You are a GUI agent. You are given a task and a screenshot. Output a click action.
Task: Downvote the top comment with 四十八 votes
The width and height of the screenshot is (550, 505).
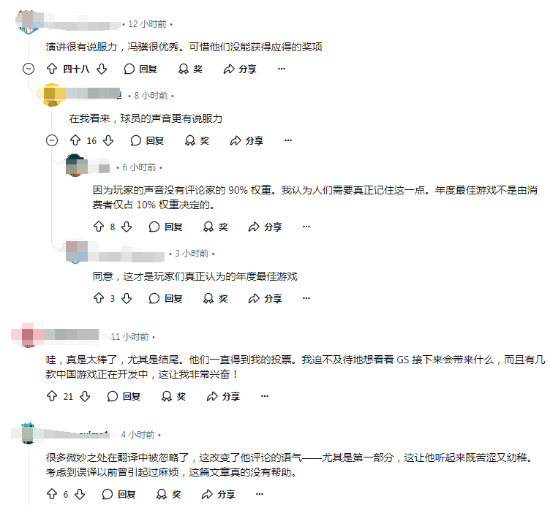102,69
